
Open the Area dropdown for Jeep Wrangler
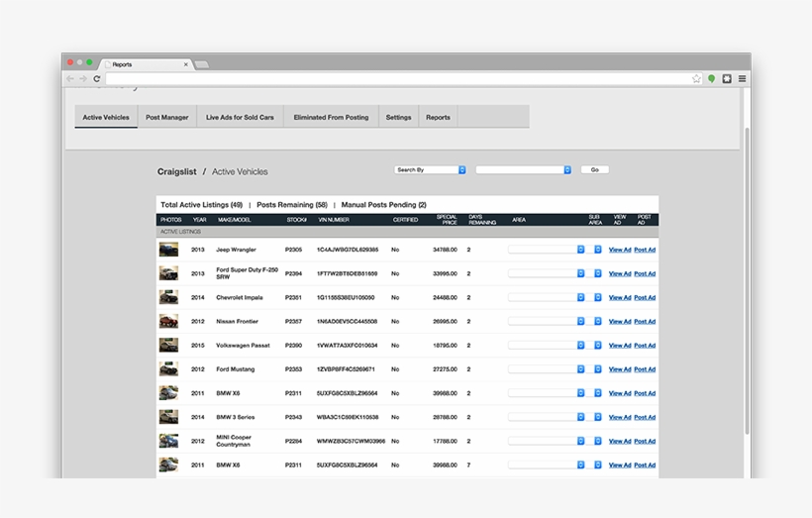coord(547,250)
